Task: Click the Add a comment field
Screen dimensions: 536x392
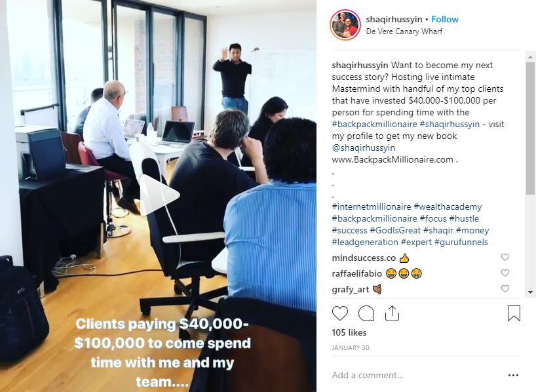Action: 417,375
